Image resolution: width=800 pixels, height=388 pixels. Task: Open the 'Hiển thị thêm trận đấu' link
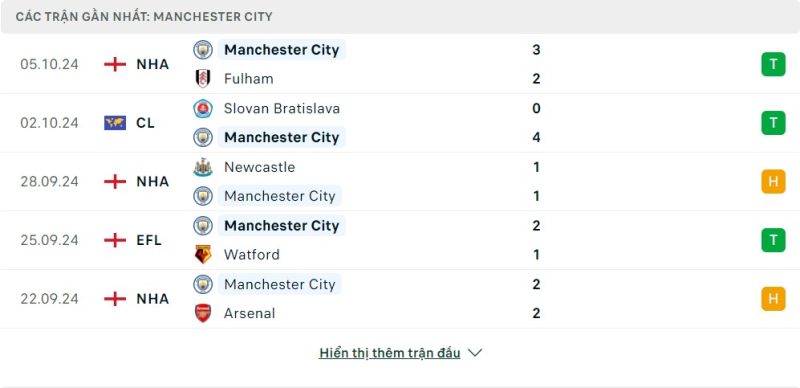point(389,353)
